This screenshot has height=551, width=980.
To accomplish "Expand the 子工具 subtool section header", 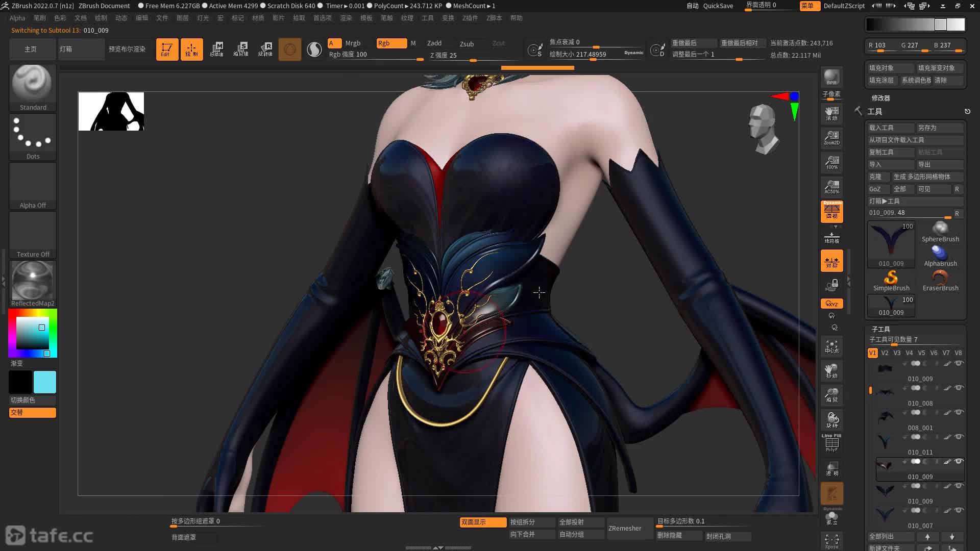I will click(880, 329).
